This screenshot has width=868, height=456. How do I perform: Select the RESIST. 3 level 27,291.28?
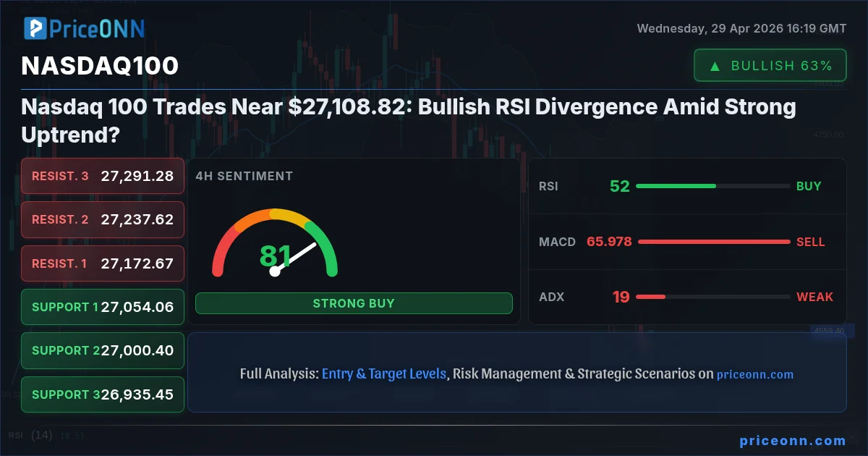coord(103,176)
